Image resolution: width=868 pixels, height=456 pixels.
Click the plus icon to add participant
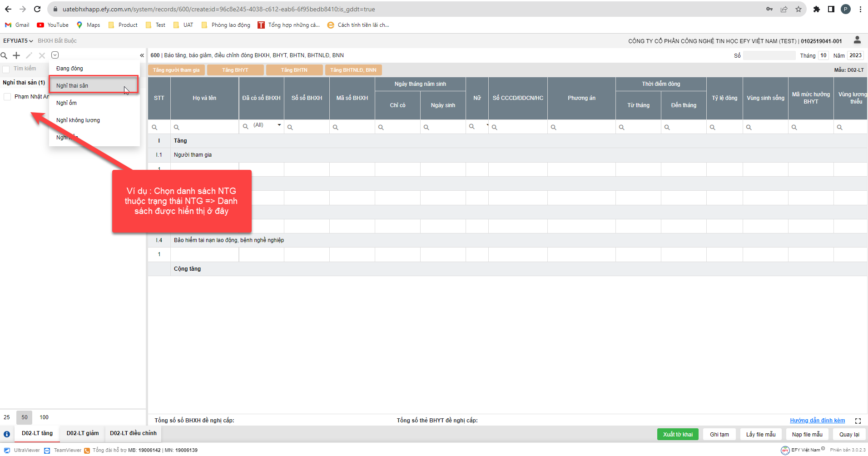(x=16, y=55)
